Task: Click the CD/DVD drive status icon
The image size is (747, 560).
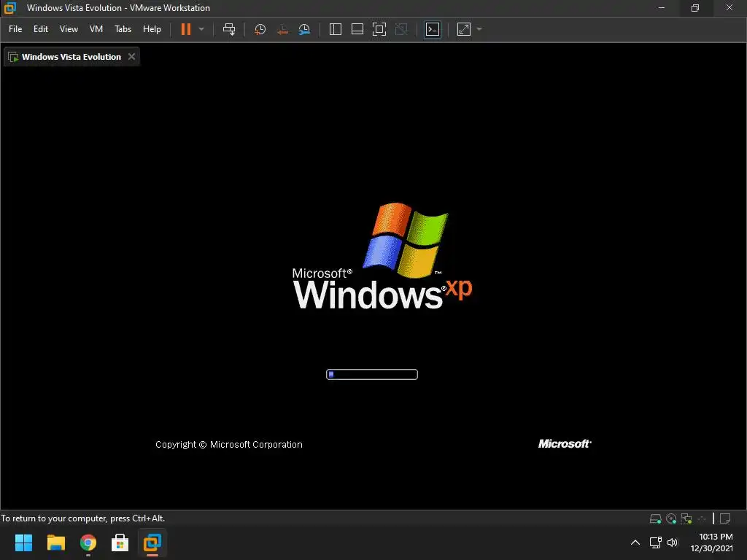Action: click(x=671, y=518)
